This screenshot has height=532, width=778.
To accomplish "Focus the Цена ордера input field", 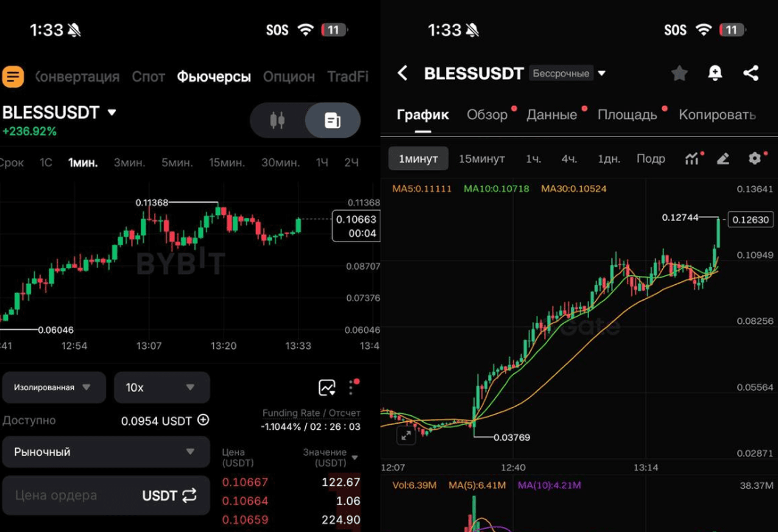I will (106, 495).
